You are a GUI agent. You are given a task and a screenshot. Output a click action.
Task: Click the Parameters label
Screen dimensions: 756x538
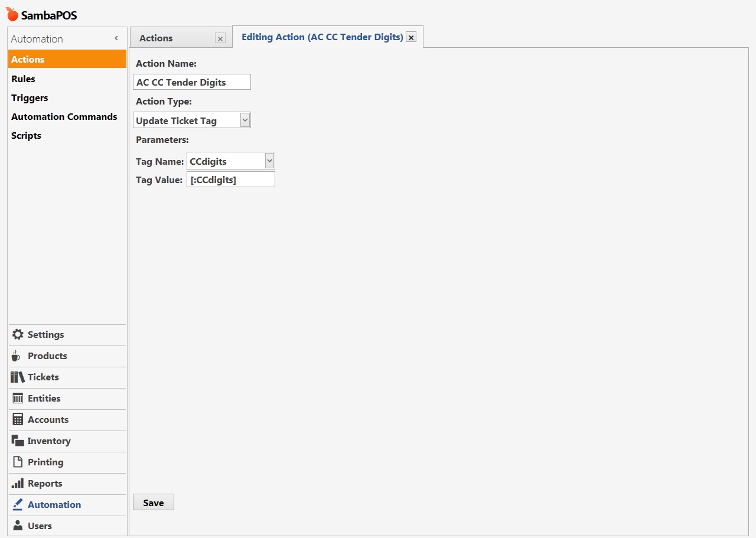[x=162, y=140]
